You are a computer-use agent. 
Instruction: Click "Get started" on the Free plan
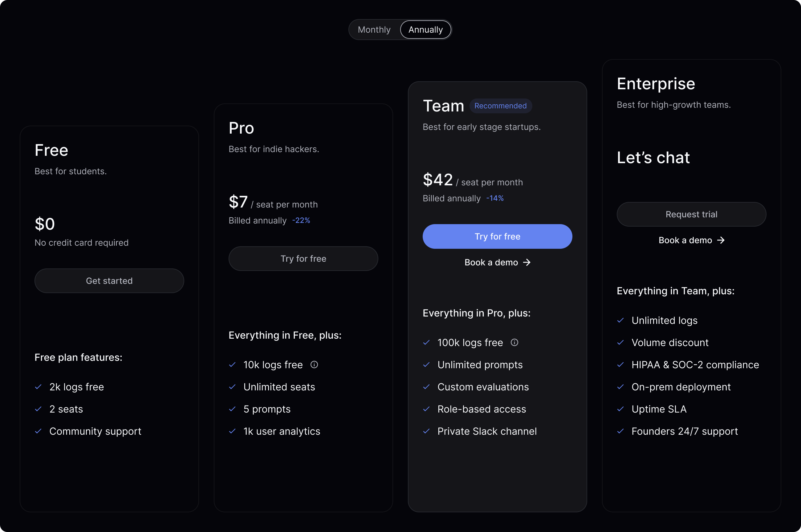(109, 280)
